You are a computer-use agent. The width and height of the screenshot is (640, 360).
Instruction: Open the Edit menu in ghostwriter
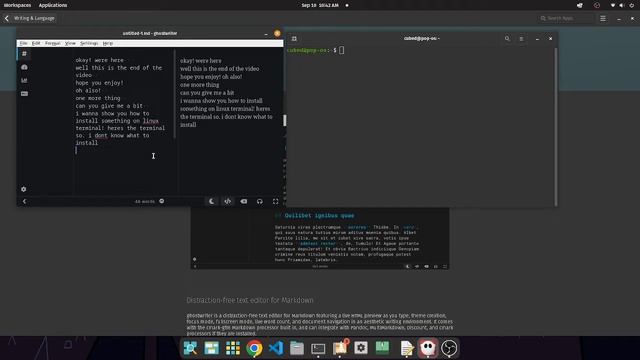36,43
